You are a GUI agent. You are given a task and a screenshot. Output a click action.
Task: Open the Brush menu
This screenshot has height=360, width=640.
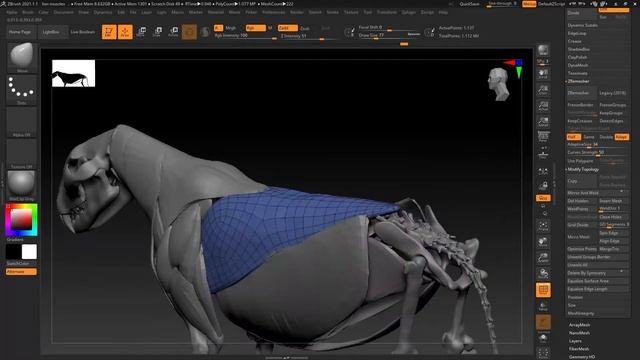[x=28, y=13]
